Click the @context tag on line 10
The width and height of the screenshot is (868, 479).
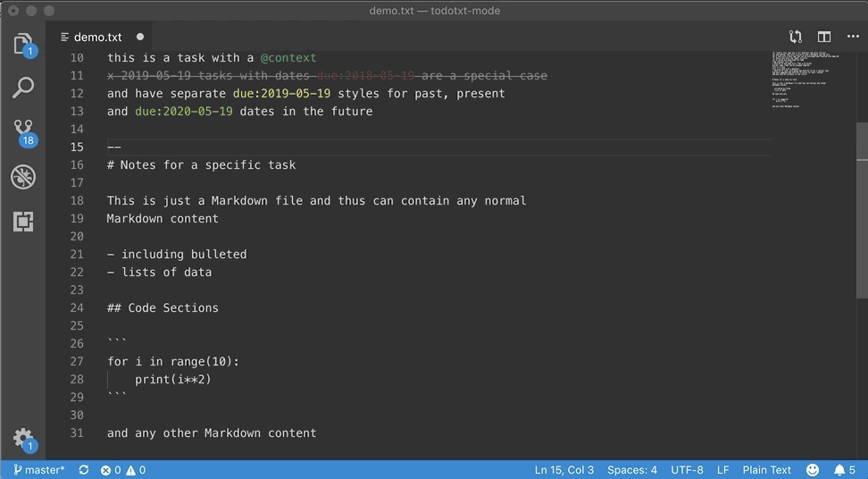(288, 57)
